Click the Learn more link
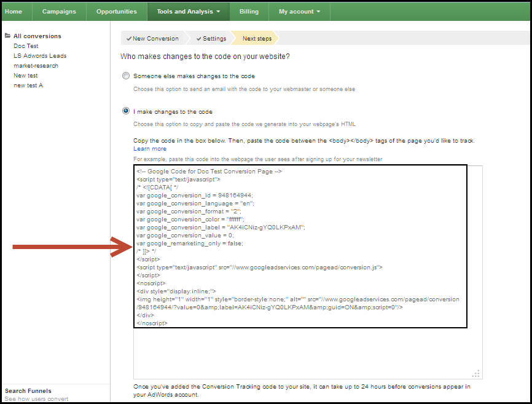Image resolution: width=532 pixels, height=404 pixels. tap(150, 149)
